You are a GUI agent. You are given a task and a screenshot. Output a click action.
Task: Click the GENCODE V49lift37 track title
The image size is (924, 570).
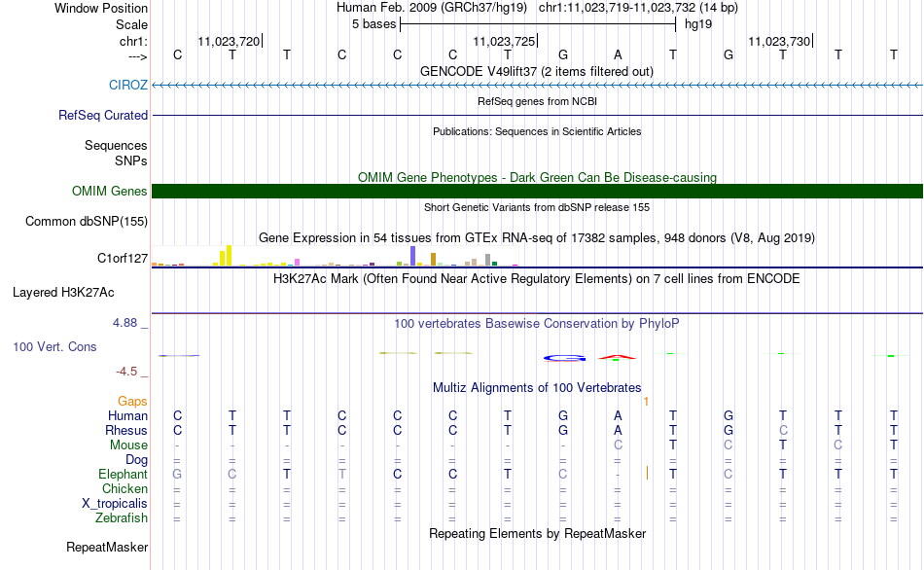click(x=537, y=71)
